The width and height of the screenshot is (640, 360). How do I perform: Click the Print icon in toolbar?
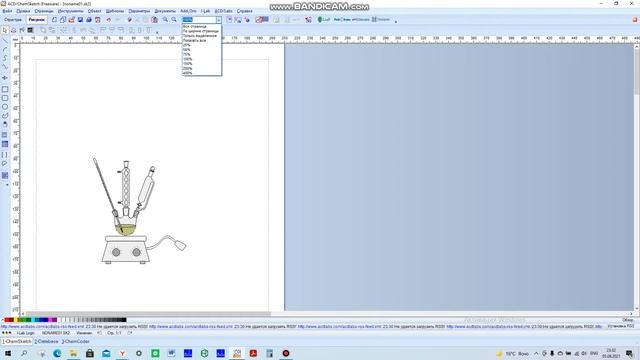[89, 20]
